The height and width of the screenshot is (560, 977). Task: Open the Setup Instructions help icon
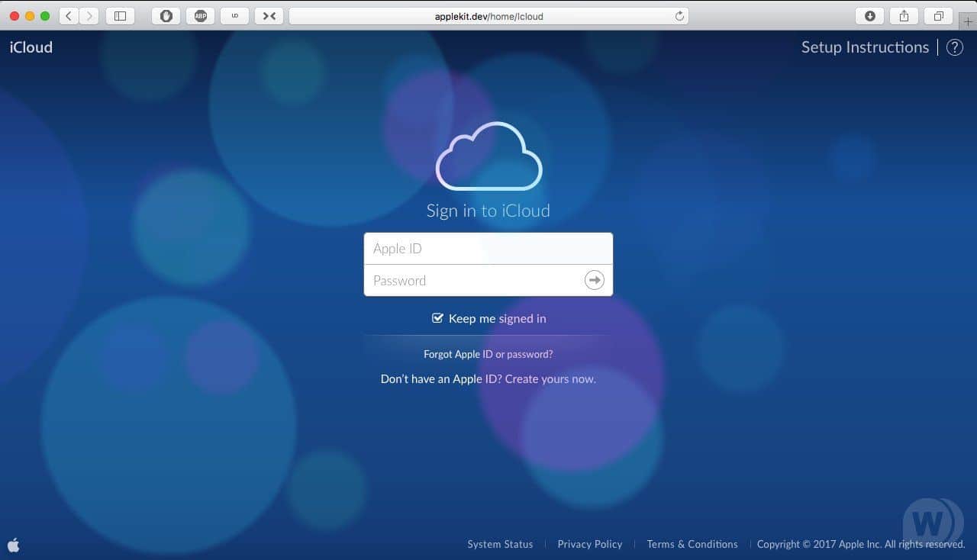(954, 47)
